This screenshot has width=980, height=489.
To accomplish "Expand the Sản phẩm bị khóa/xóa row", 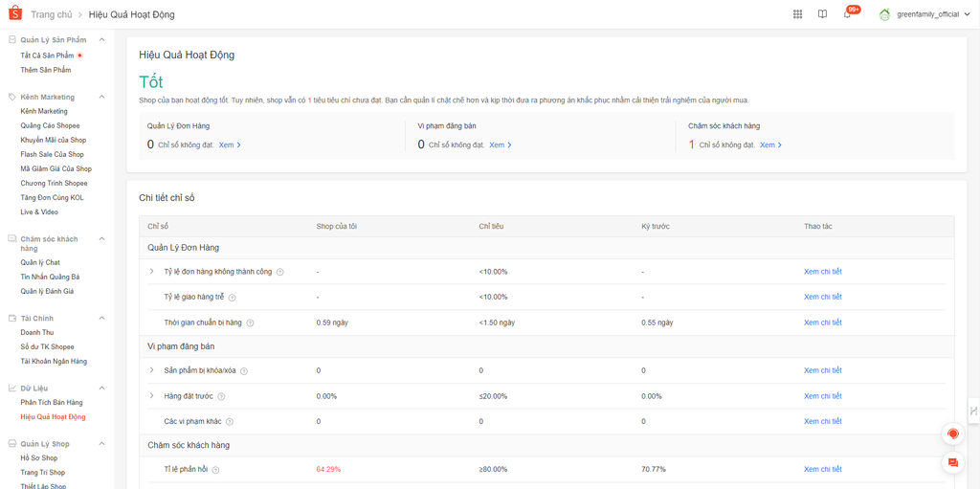I will coord(151,370).
